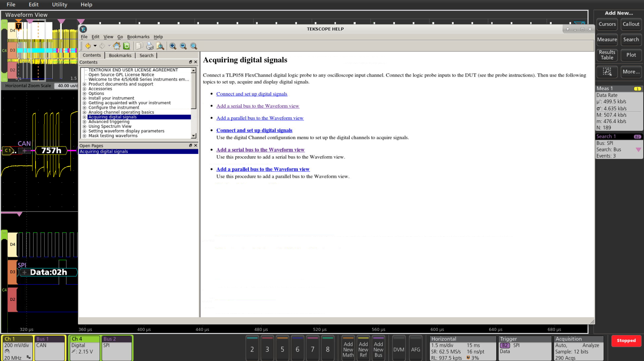The width and height of the screenshot is (644, 361).
Task: Turn on channel 2 button
Action: tap(252, 349)
